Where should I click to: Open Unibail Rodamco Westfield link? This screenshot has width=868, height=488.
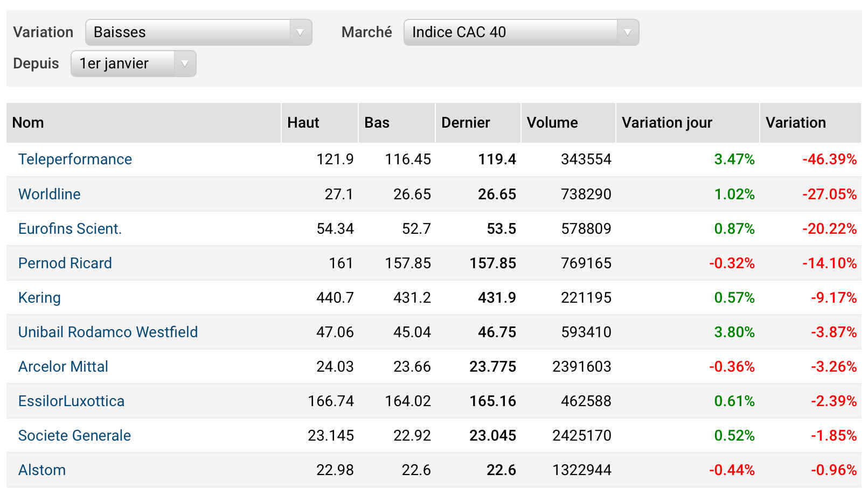(x=108, y=332)
